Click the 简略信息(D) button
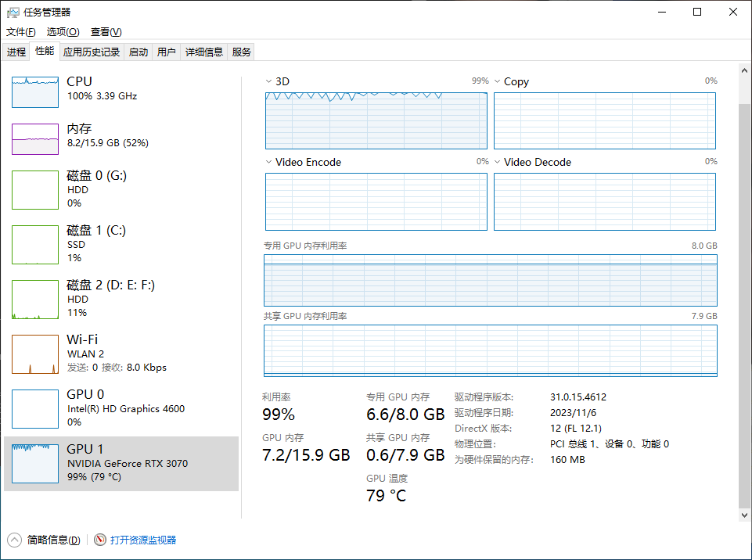Screen dimensions: 752x560 point(53,540)
